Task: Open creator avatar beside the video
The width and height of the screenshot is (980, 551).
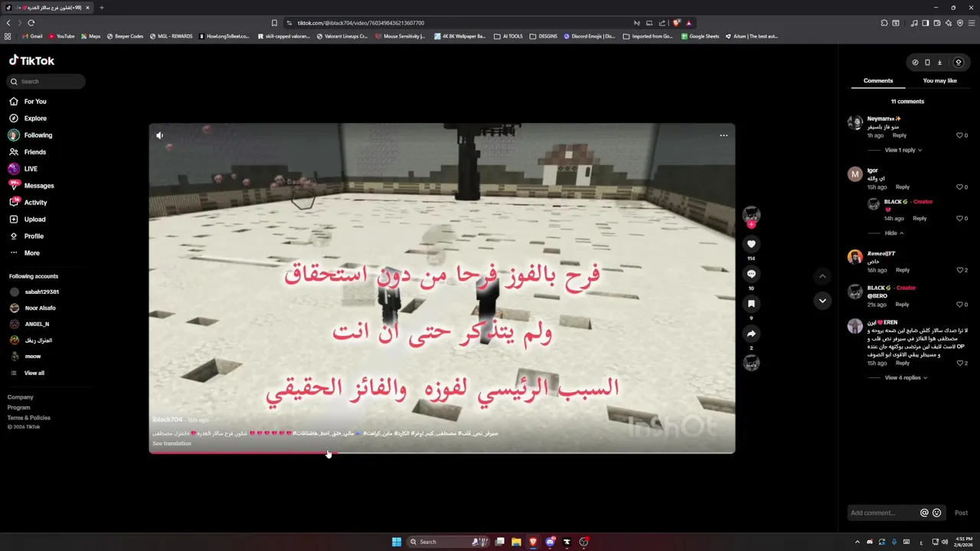Action: (751, 214)
